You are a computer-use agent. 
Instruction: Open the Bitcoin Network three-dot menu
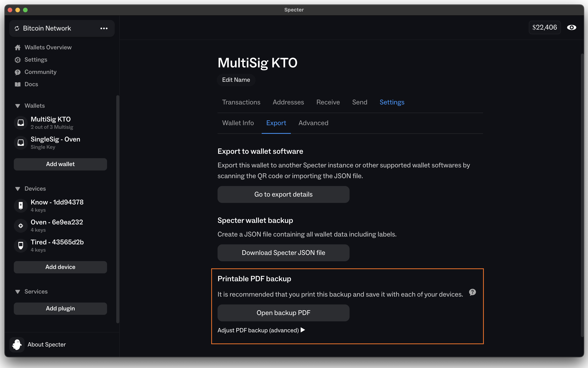104,28
